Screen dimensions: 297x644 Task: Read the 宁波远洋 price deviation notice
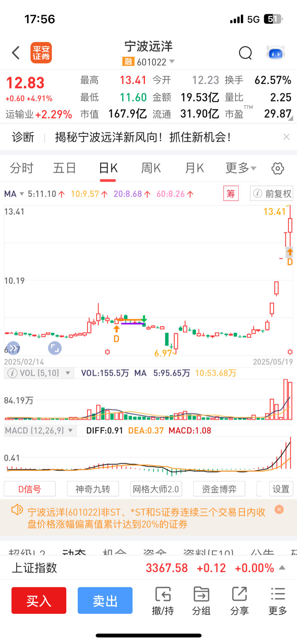pyautogui.click(x=146, y=518)
